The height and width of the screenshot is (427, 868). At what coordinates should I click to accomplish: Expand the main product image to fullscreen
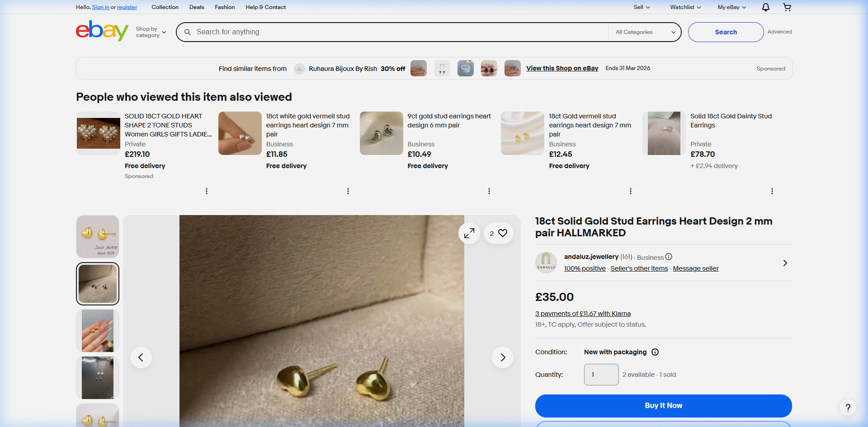(469, 233)
